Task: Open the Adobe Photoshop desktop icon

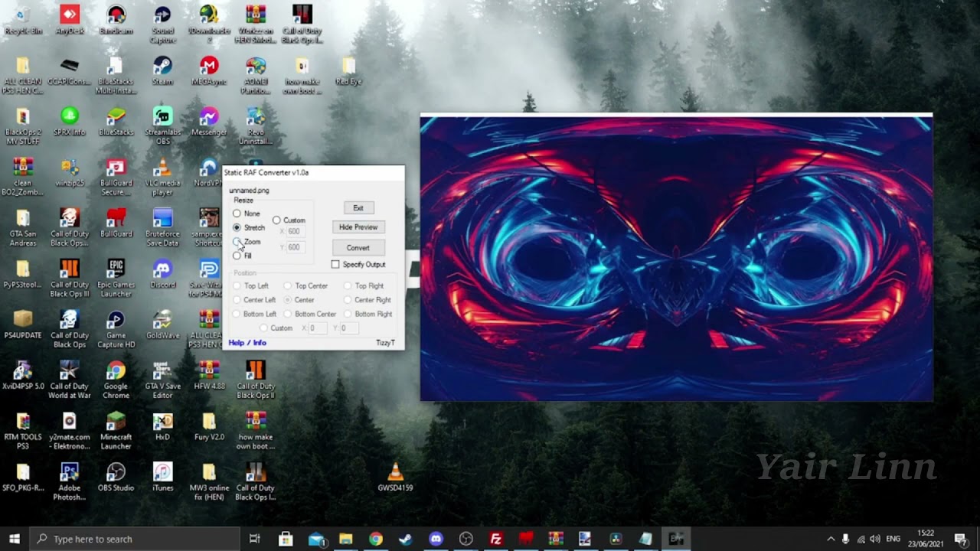Action: [70, 481]
